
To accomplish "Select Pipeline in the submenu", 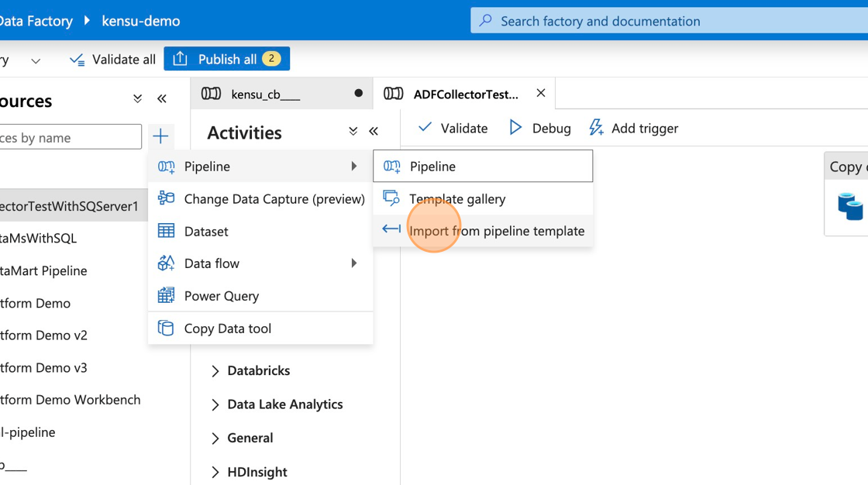I will [483, 166].
